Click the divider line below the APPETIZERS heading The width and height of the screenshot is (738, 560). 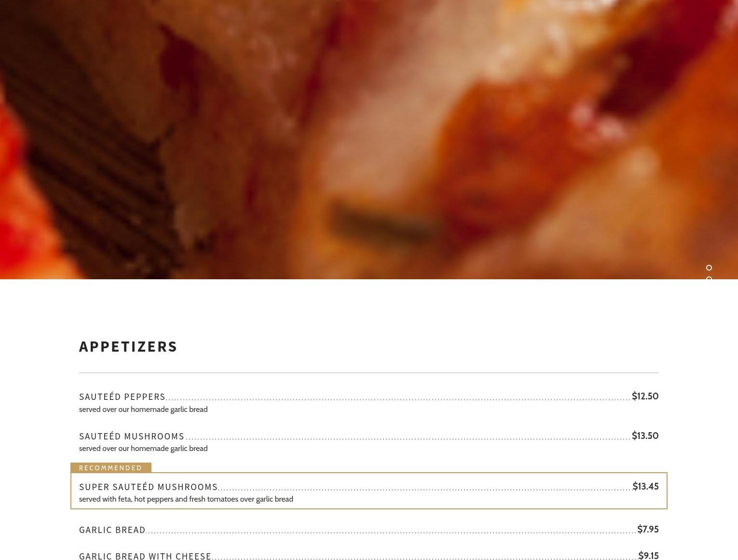click(369, 372)
